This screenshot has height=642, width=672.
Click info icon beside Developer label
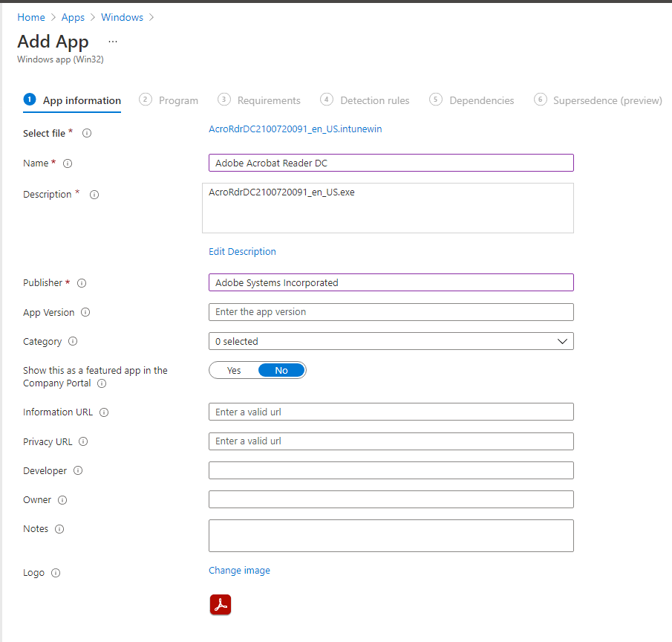pos(77,470)
